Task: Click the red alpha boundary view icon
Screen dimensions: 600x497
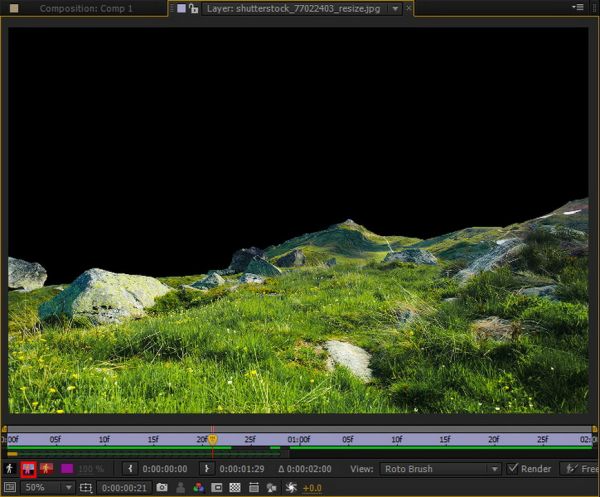Action: tap(28, 468)
